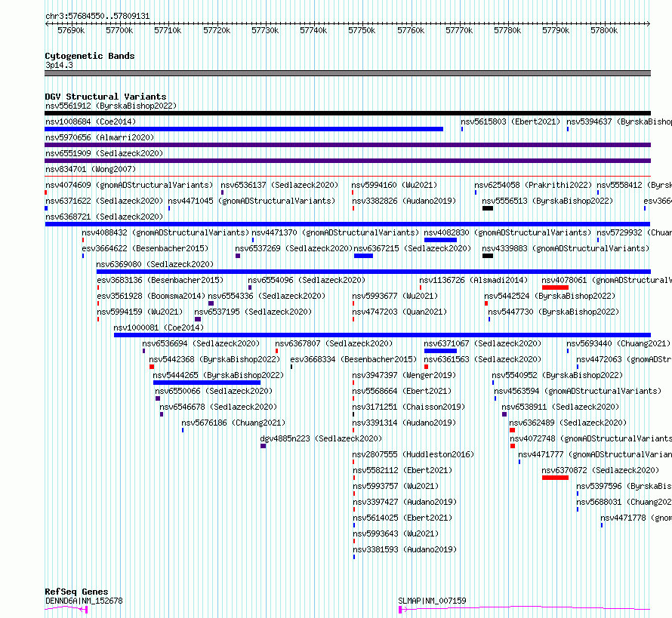Select nsv4074609 (gnomADStructuralVariants) label
The image size is (672, 618).
pyautogui.click(x=129, y=185)
